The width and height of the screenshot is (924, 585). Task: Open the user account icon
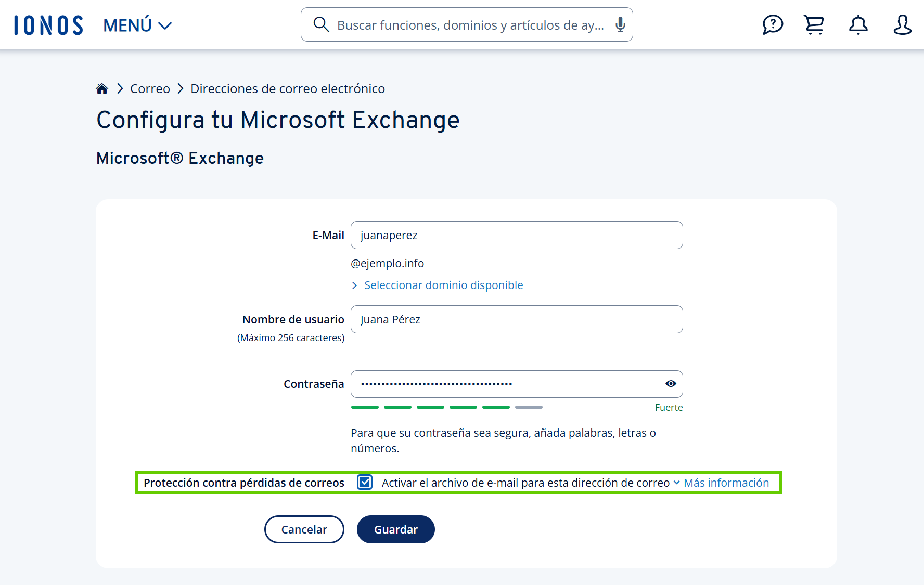903,24
